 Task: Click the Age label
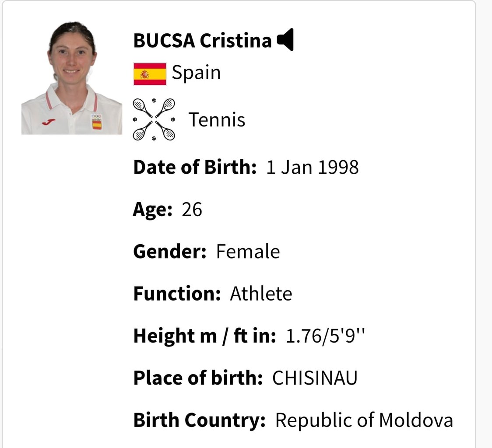tap(152, 210)
